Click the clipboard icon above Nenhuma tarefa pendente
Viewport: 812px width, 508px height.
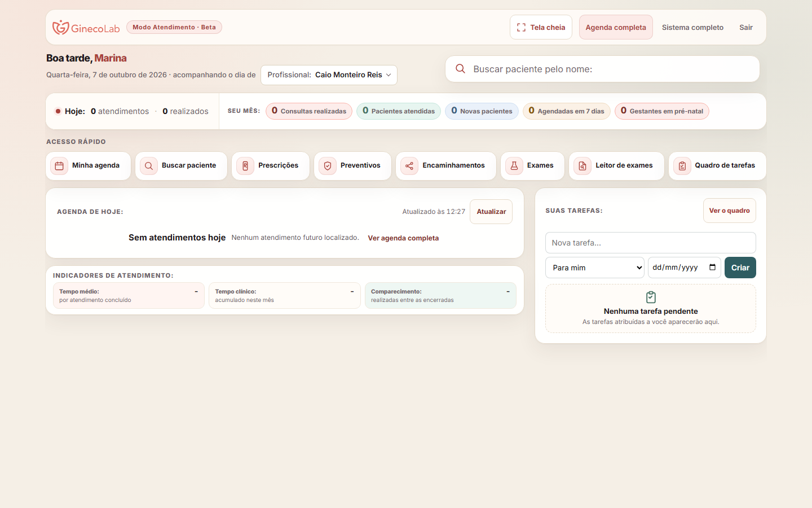pos(651,297)
